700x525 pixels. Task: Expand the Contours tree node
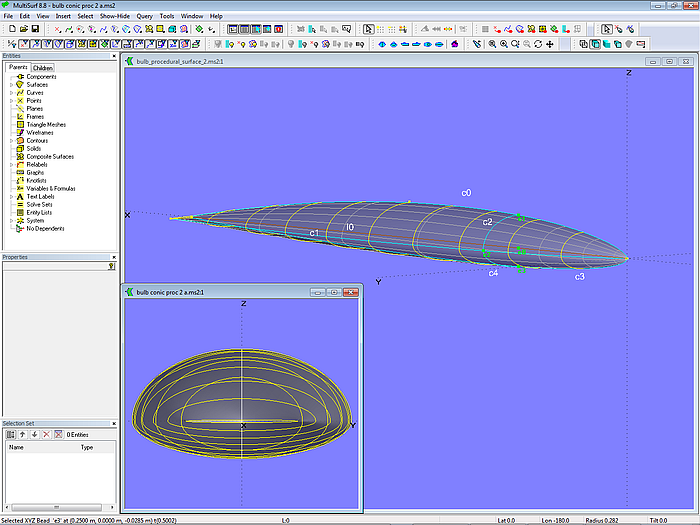(11, 141)
